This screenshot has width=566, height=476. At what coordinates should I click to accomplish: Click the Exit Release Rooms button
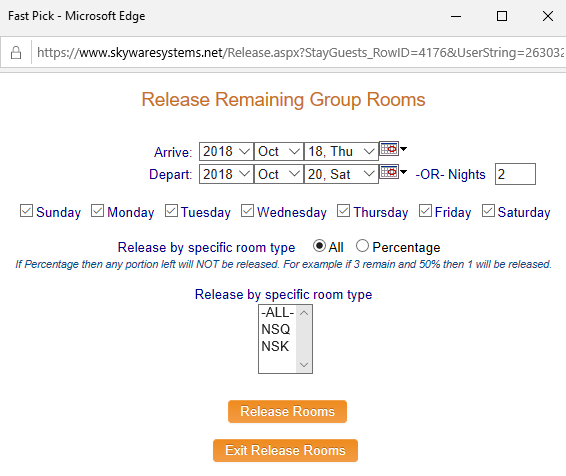(x=285, y=450)
